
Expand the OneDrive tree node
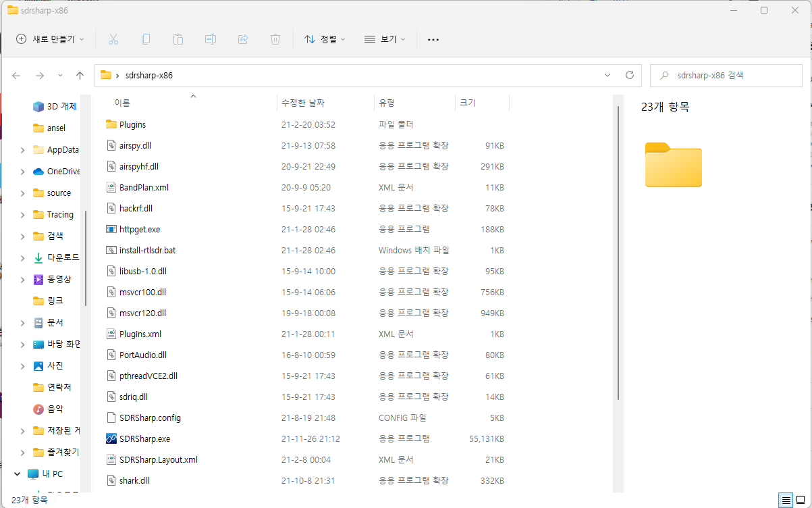click(22, 171)
